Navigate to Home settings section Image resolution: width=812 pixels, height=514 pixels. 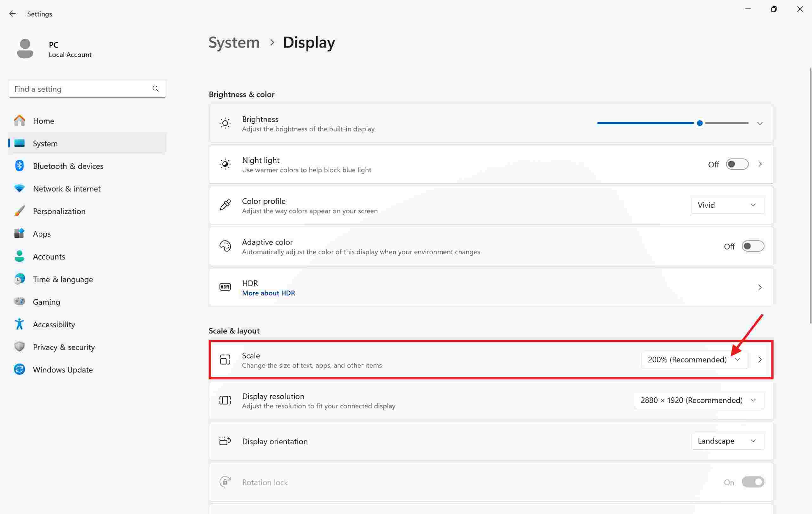[43, 120]
